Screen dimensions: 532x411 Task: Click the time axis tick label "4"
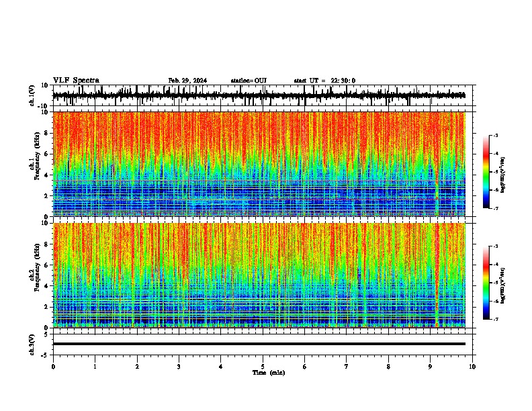point(221,367)
